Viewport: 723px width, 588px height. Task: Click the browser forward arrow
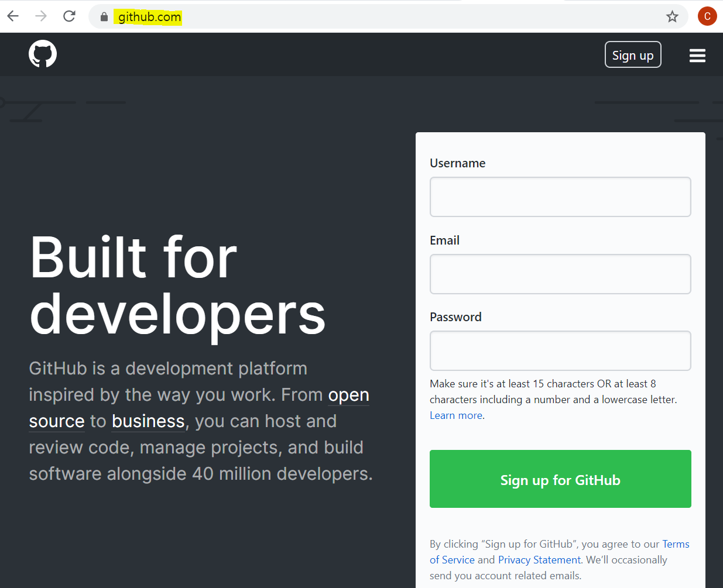41,16
